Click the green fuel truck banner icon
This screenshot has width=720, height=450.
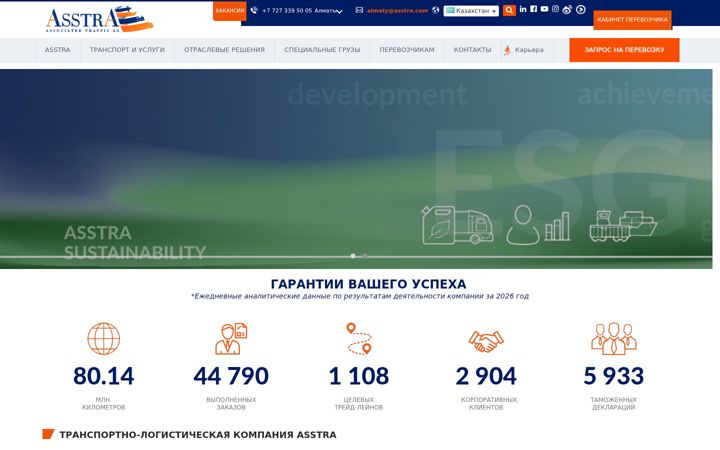pos(457,225)
